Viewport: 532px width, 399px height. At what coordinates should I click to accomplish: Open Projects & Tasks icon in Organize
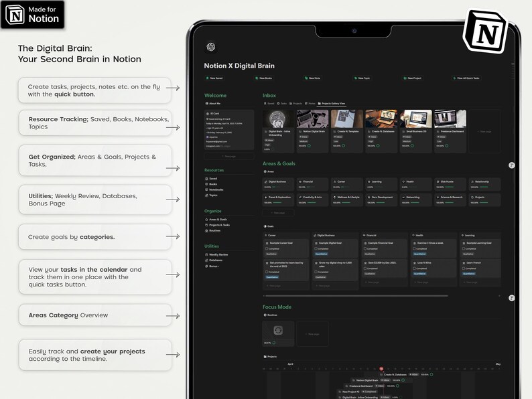coord(206,225)
